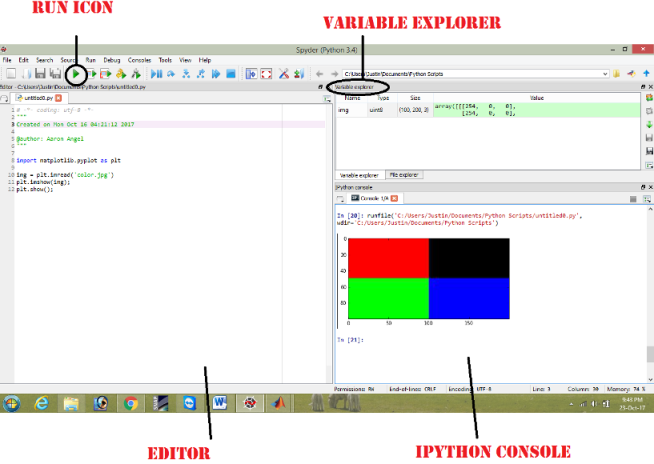
Task: Step over the current line
Action: click(x=171, y=74)
